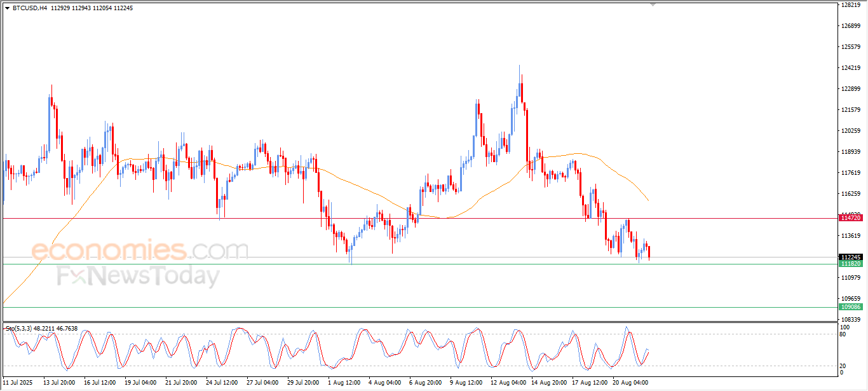Click the green 111820 price level label
The height and width of the screenshot is (391, 868).
pyautogui.click(x=851, y=264)
